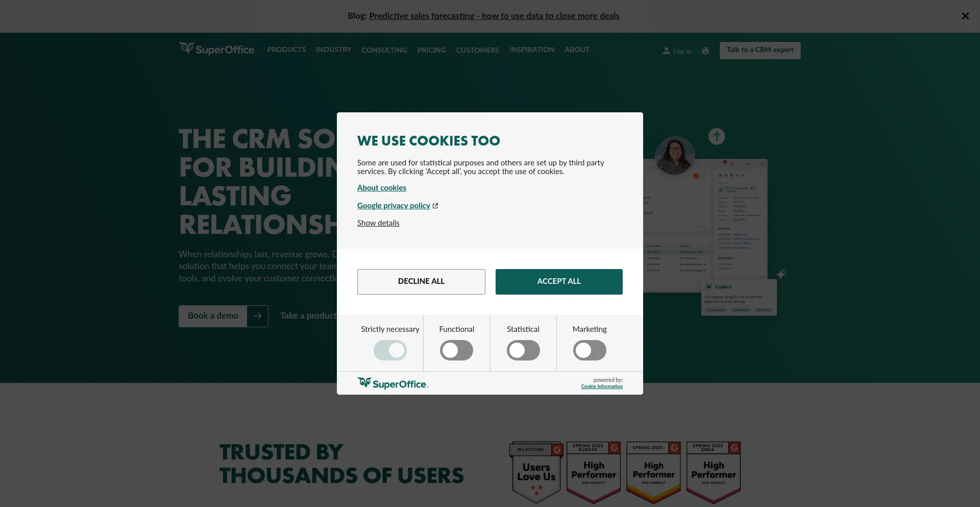The width and height of the screenshot is (980, 507).
Task: Expand Show details in cookie dialog
Action: coord(378,223)
